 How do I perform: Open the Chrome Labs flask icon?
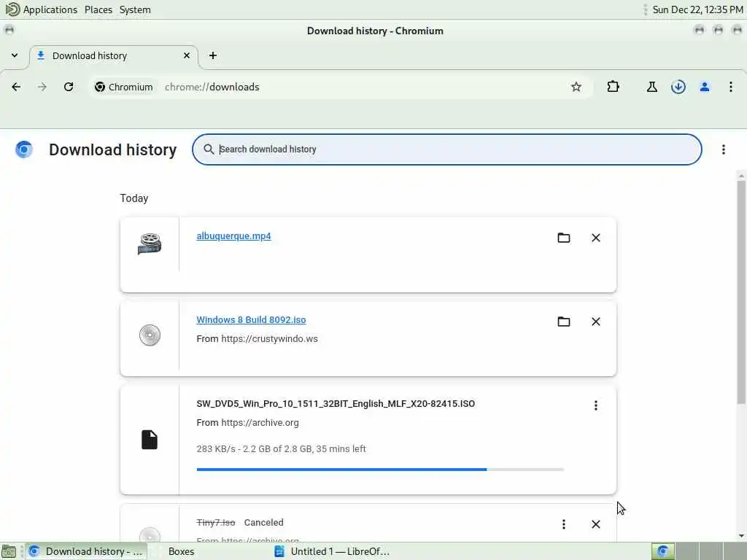[651, 87]
